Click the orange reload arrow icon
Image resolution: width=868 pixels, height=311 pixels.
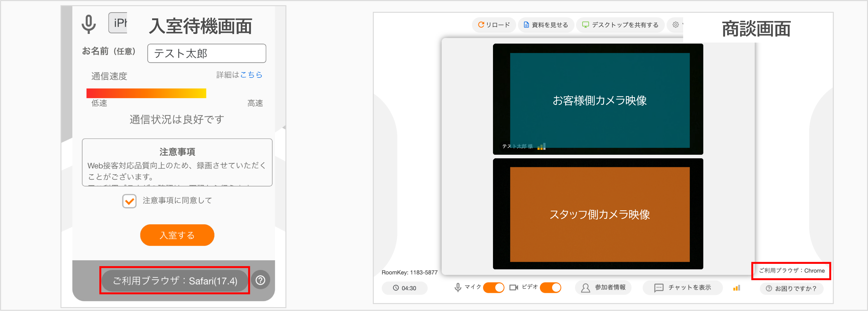point(481,25)
